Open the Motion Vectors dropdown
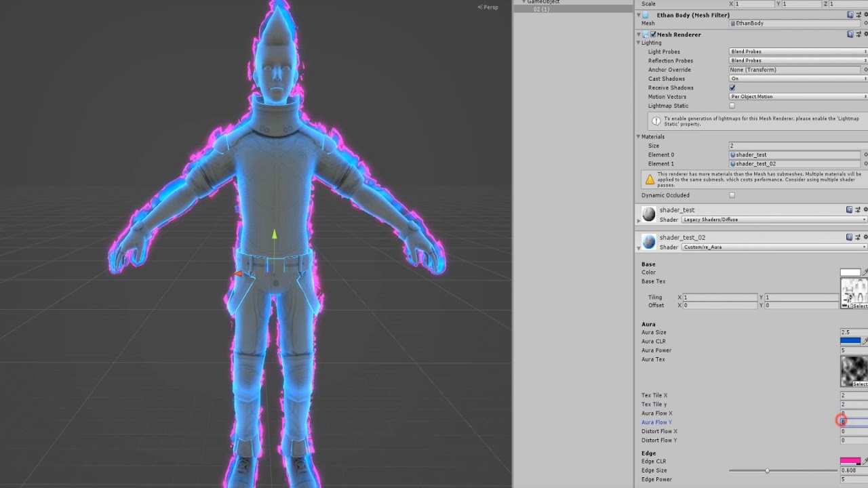Screen dimensions: 868x488 [x=798, y=96]
